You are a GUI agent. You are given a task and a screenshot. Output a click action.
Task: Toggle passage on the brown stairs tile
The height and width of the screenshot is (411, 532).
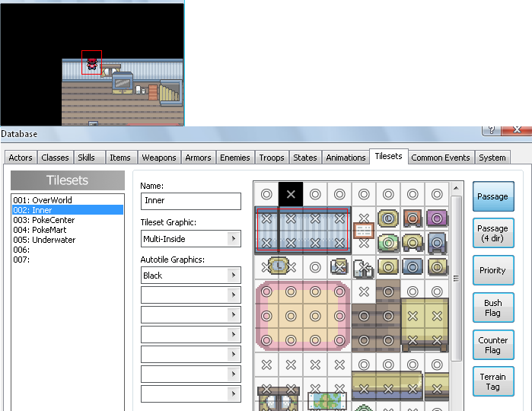pyautogui.click(x=388, y=292)
